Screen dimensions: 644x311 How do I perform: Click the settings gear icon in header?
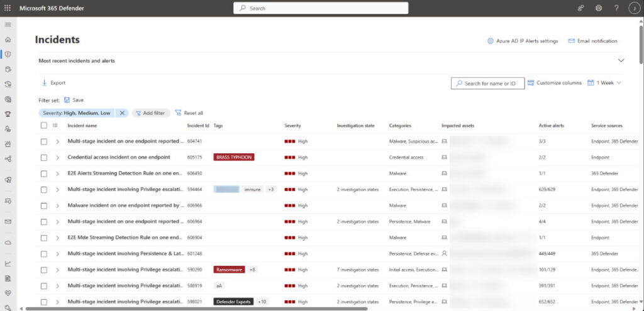click(x=598, y=8)
